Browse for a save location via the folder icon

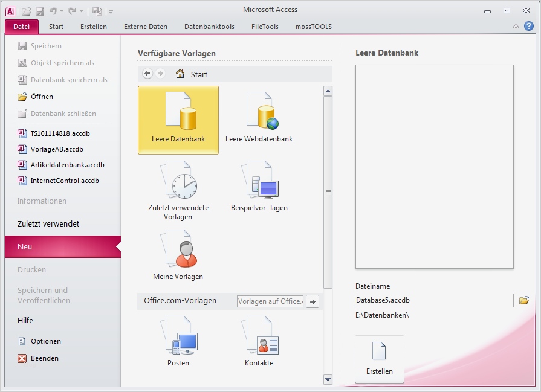(x=524, y=300)
